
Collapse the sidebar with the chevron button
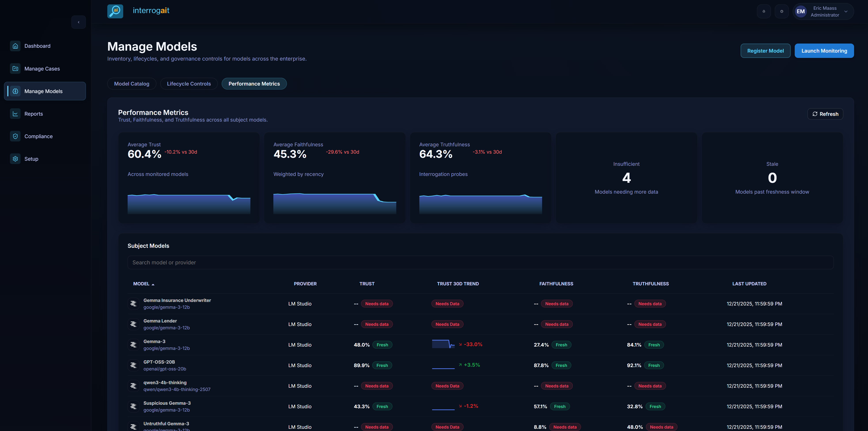click(x=79, y=22)
